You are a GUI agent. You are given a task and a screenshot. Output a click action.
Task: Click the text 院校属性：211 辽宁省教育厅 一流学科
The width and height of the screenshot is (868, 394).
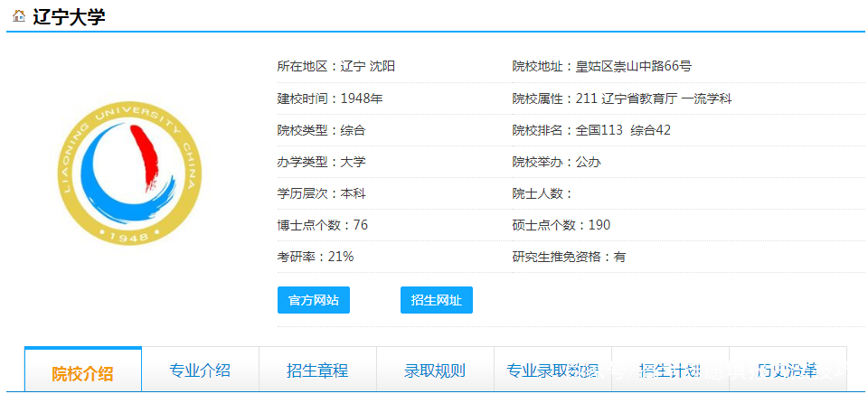622,98
